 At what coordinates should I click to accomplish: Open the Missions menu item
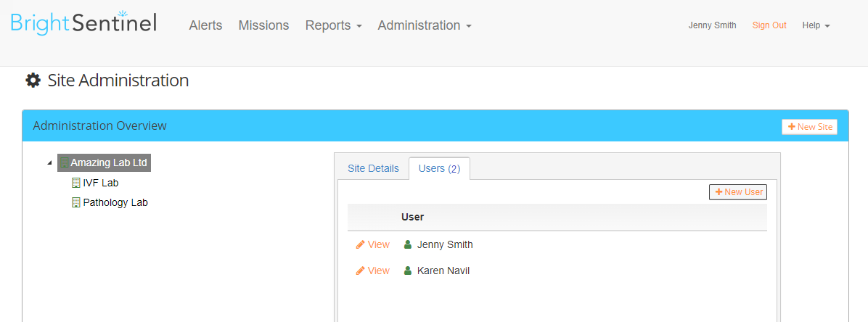click(x=263, y=25)
